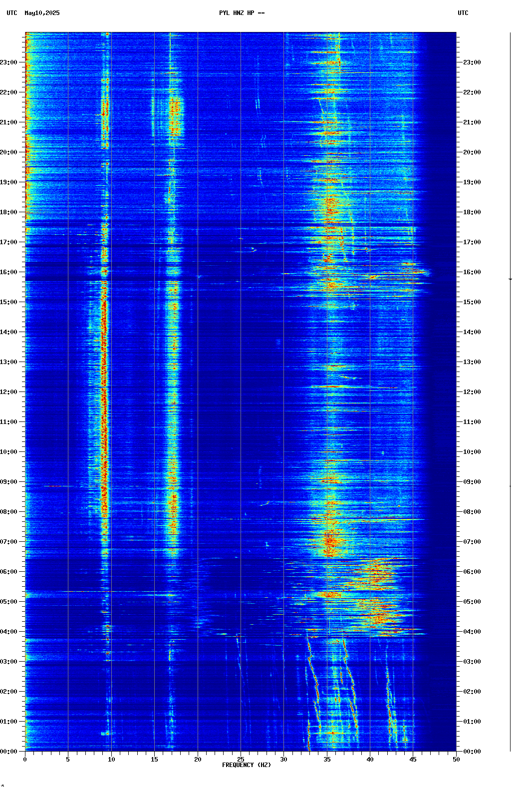Select left axis time label 09:00
This screenshot has width=532, height=791.
pyautogui.click(x=8, y=482)
